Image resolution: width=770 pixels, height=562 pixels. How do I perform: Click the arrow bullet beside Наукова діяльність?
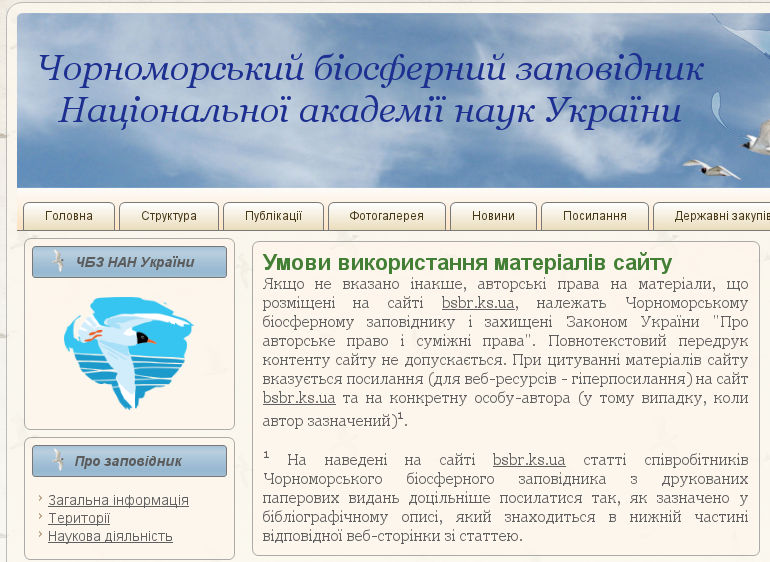point(40,534)
